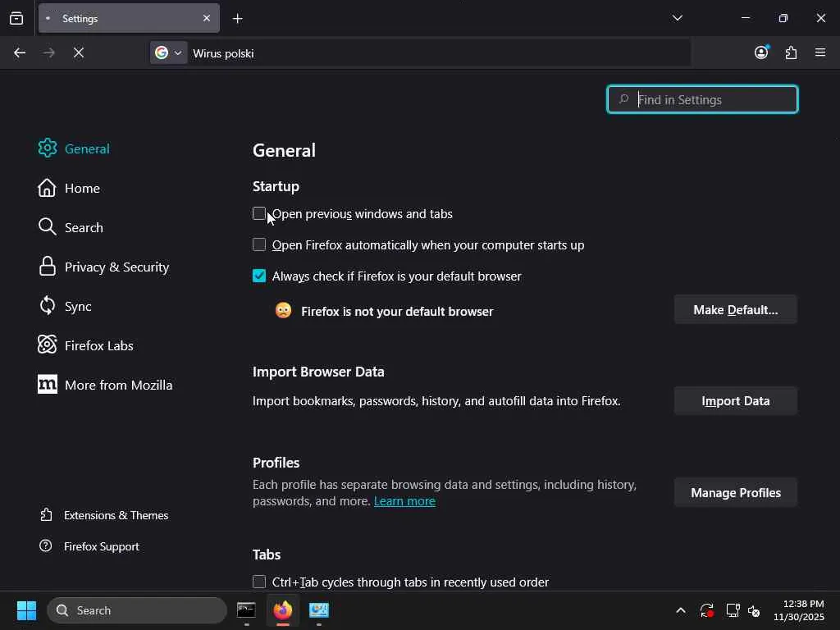Open the hamburger application menu
Image resolution: width=840 pixels, height=630 pixels.
point(820,52)
